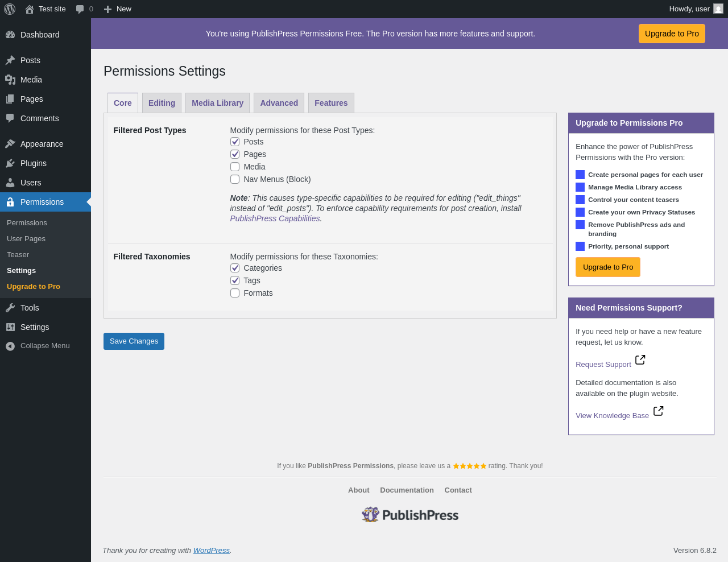Open the WordPress link in footer

212,551
